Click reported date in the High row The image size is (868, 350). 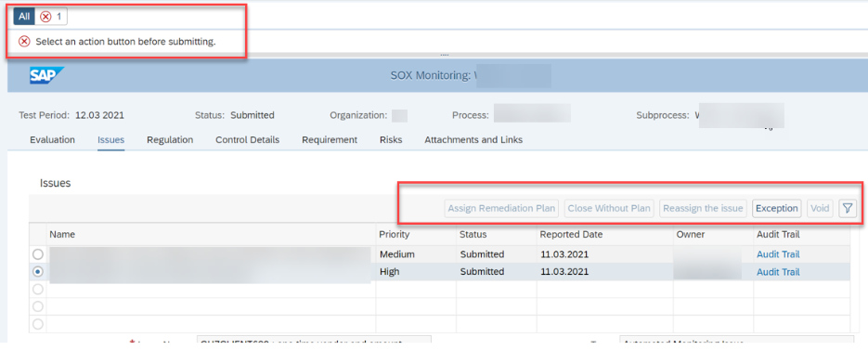tap(564, 272)
